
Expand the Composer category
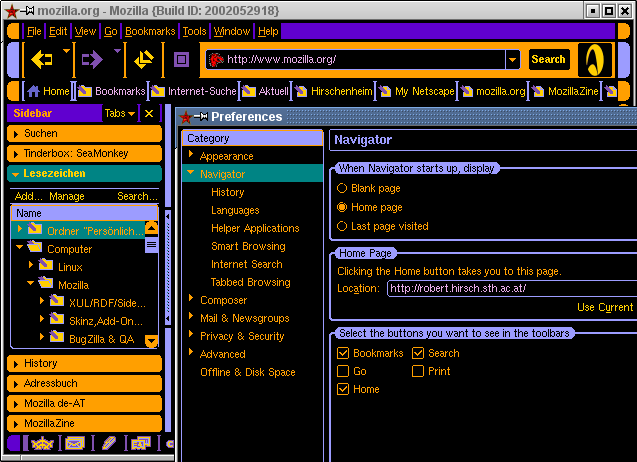coord(191,298)
